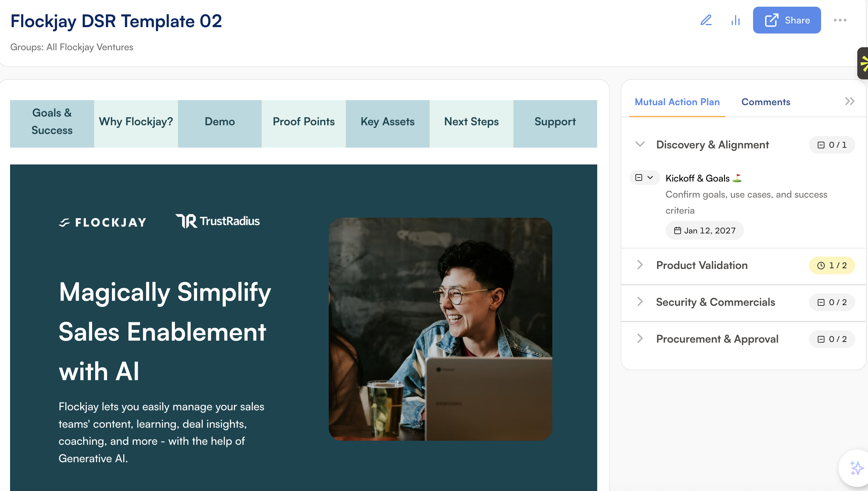Click the hero photo of laughing person
The width and height of the screenshot is (868, 491).
click(x=440, y=329)
